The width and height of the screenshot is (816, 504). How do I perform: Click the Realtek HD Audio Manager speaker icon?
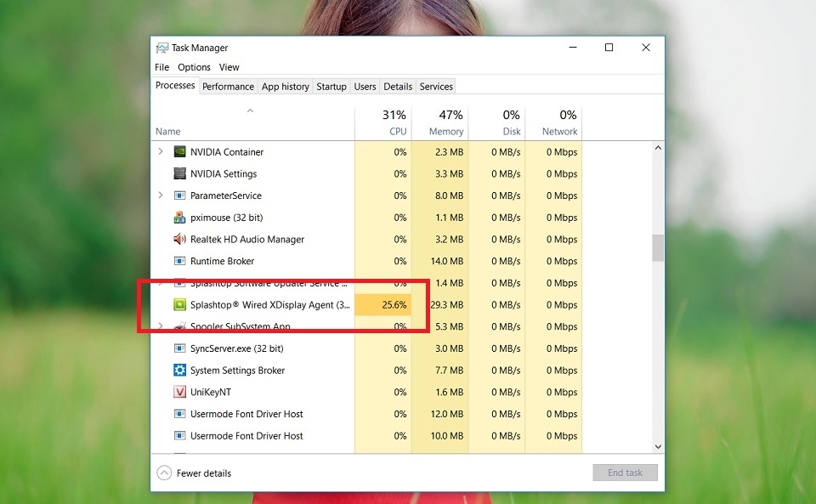(179, 240)
